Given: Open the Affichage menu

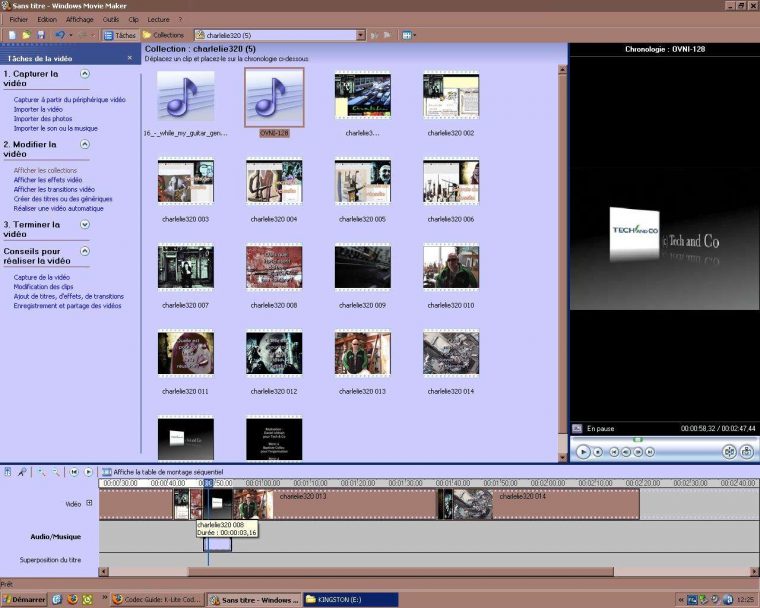Looking at the screenshot, I should click(x=79, y=19).
